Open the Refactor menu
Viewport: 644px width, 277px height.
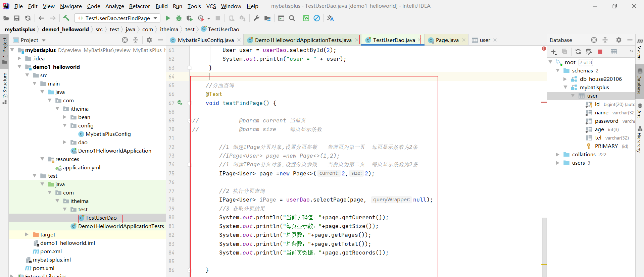pos(140,6)
